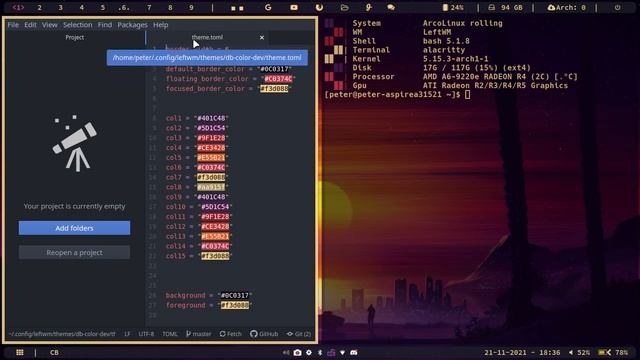Open the View menu
The width and height of the screenshot is (640, 360).
point(49,25)
